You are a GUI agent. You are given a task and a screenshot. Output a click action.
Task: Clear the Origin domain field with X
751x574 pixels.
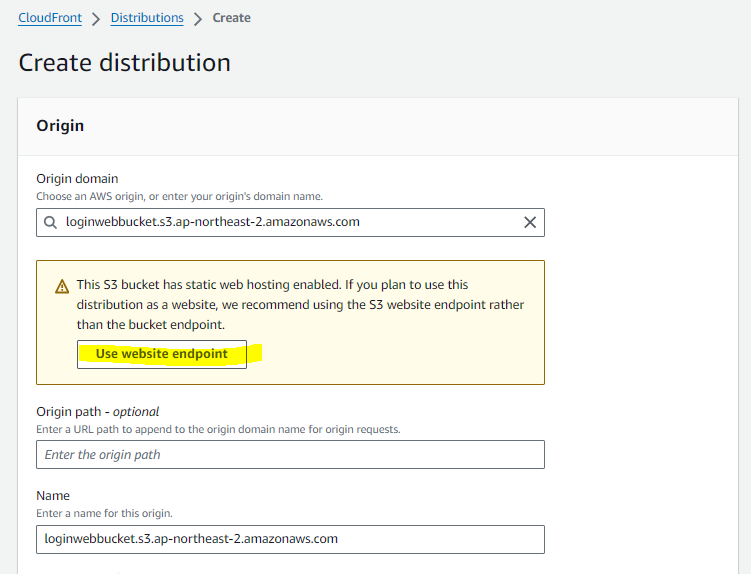530,222
